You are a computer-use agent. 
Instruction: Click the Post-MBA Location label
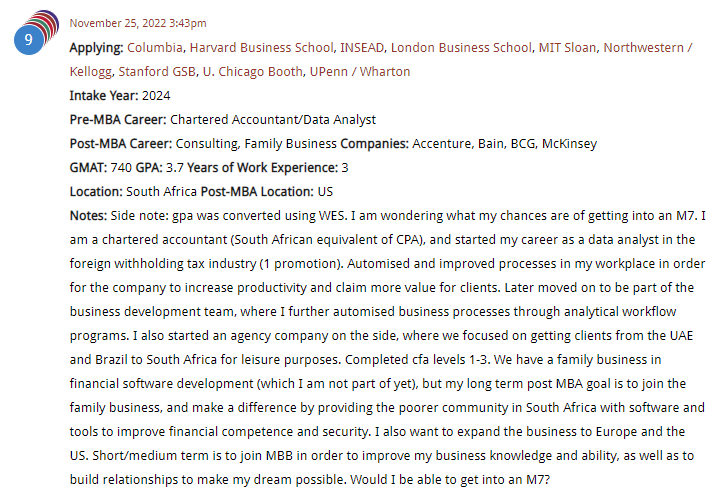[x=256, y=191]
